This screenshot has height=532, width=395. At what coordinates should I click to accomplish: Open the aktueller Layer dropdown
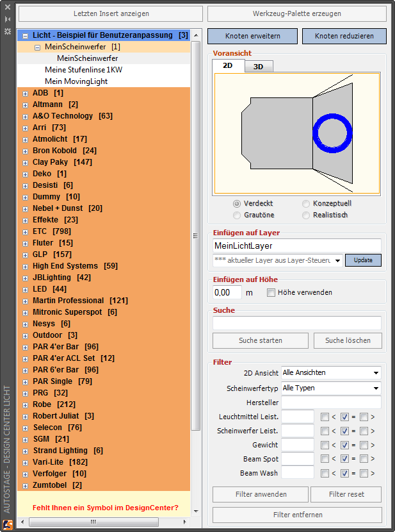coord(277,260)
